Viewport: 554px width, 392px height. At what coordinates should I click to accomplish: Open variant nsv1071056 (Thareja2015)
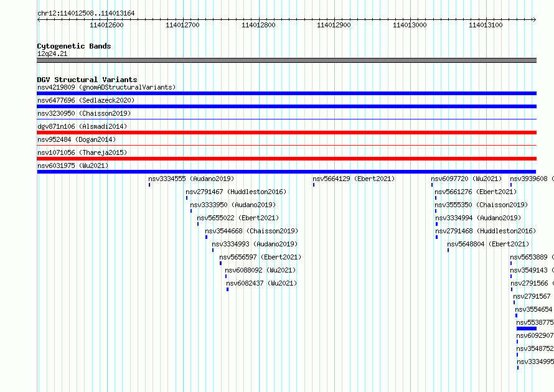tap(82, 152)
